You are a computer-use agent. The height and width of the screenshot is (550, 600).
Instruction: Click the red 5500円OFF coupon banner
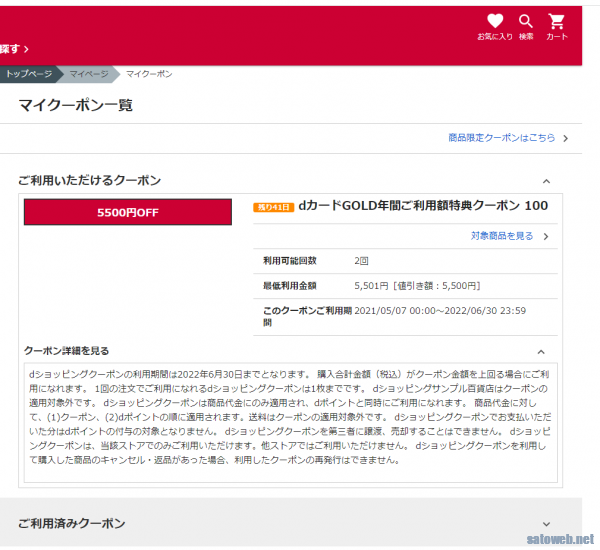[x=127, y=212]
